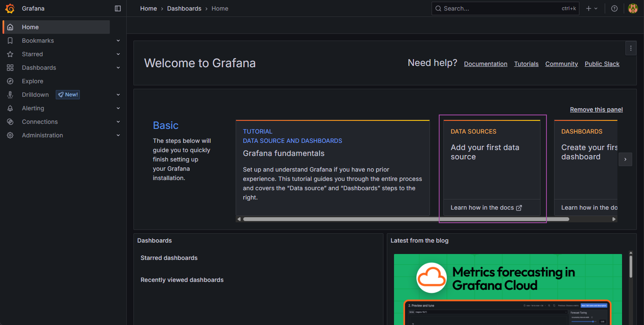Open the Drilldown menu item

tap(35, 95)
